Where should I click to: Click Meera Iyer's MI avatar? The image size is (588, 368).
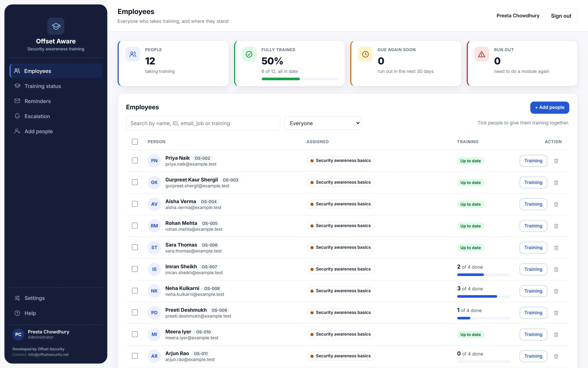click(154, 334)
